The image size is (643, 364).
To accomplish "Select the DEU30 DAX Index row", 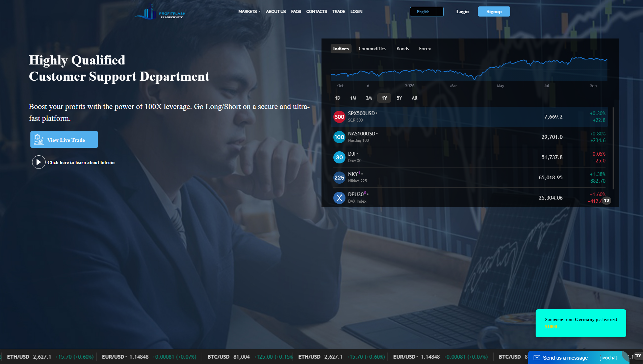I will [x=469, y=198].
